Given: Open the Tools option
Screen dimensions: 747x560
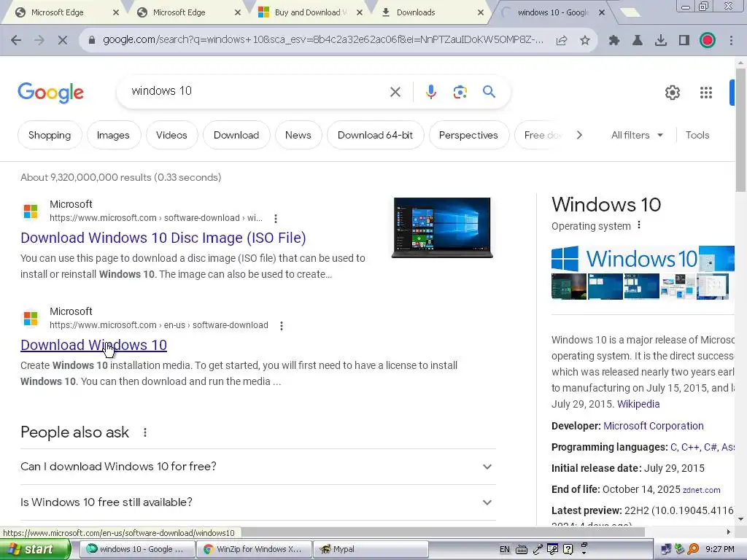Looking at the screenshot, I should [697, 135].
